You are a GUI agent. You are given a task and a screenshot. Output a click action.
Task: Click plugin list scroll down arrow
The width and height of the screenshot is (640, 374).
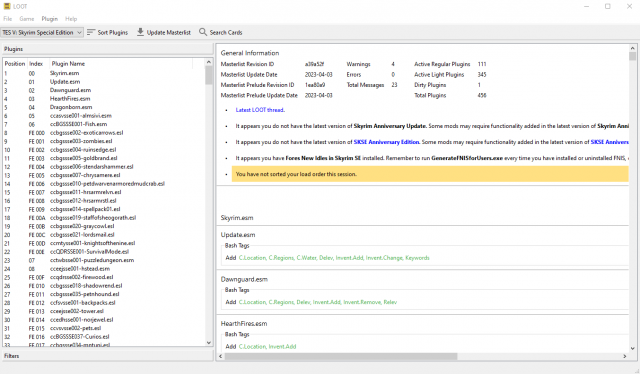pyautogui.click(x=209, y=343)
